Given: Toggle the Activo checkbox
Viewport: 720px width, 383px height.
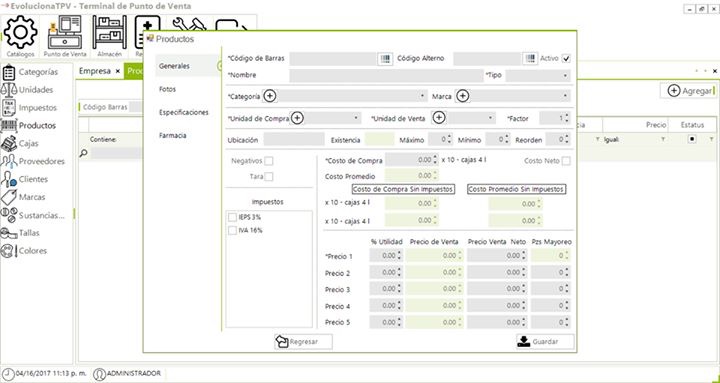Looking at the screenshot, I should pyautogui.click(x=567, y=58).
